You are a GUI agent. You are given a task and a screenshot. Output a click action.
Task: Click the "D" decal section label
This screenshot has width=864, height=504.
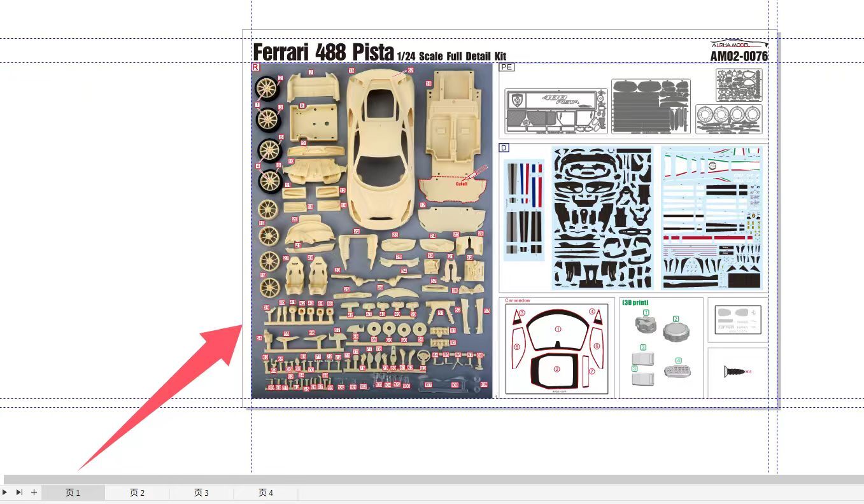pos(504,148)
